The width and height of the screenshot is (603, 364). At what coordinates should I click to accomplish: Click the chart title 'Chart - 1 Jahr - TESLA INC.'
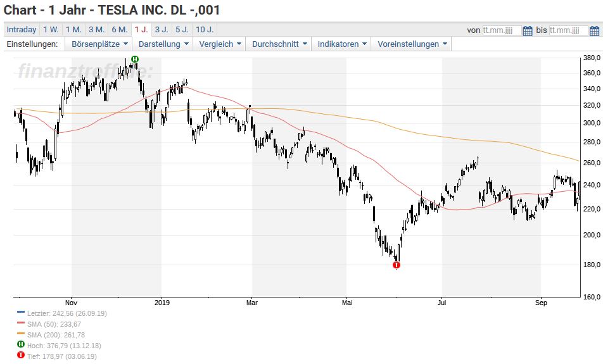(x=86, y=10)
